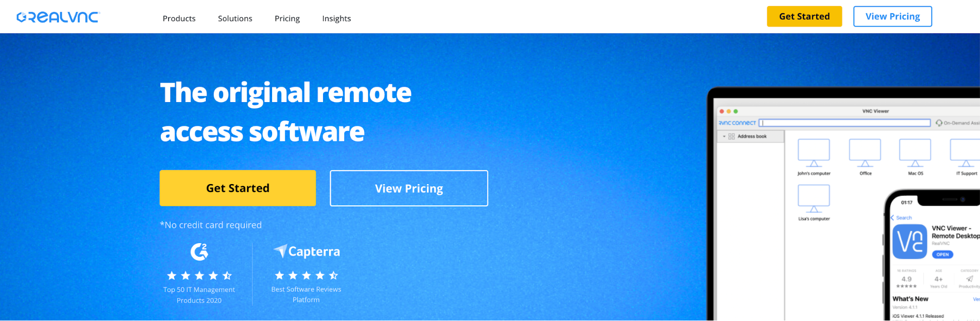Click the Capterra logo

point(307,251)
